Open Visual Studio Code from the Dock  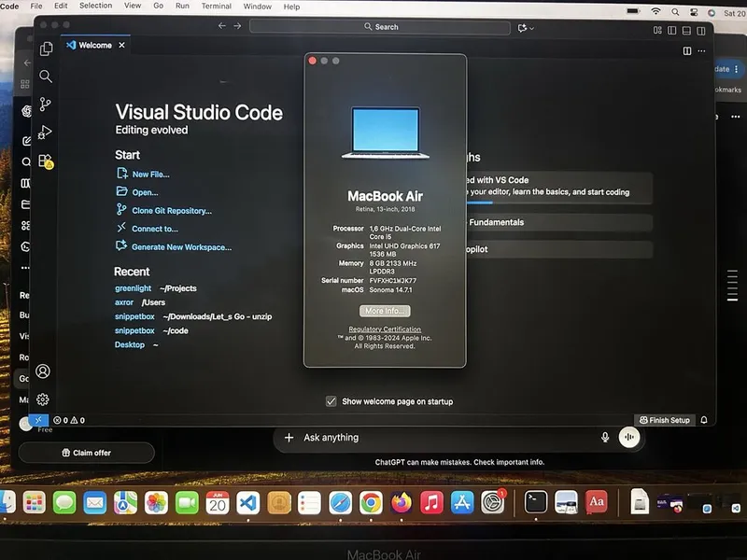(x=248, y=502)
